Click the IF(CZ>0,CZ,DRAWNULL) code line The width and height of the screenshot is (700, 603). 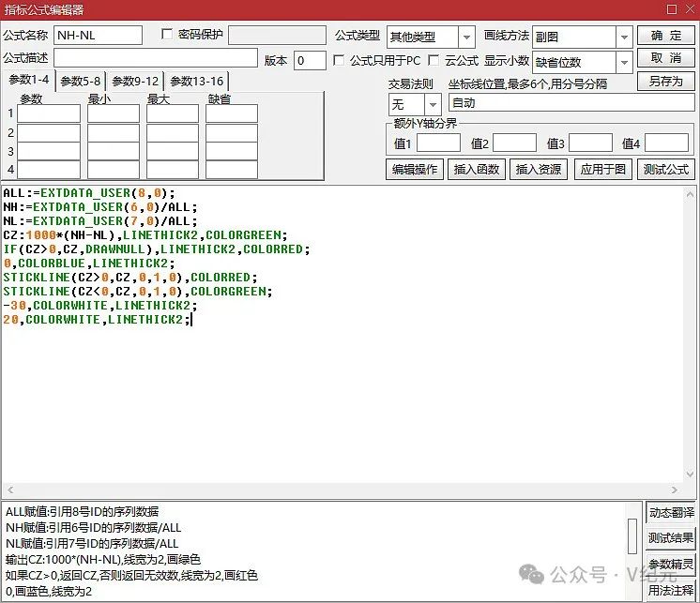[157, 249]
